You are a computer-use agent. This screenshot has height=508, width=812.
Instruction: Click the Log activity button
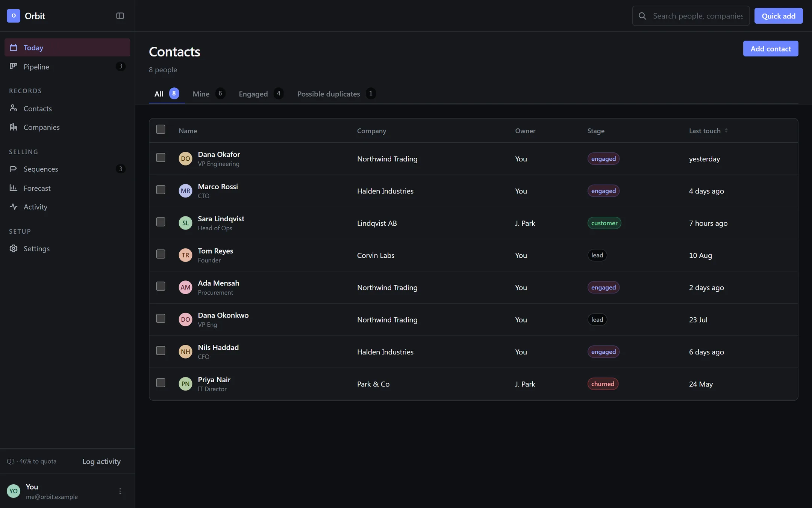pos(101,461)
